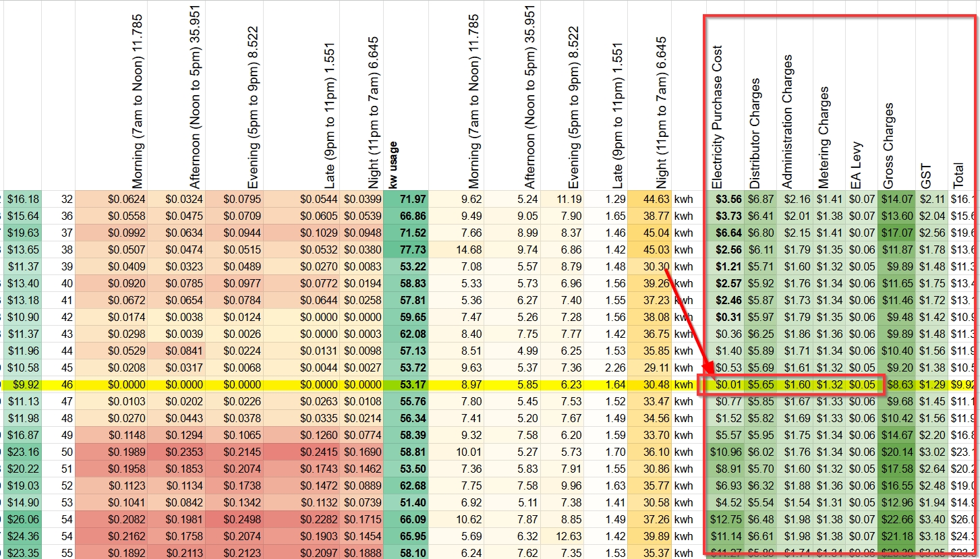
Task: Select the Gross Charges column header
Action: (x=888, y=146)
